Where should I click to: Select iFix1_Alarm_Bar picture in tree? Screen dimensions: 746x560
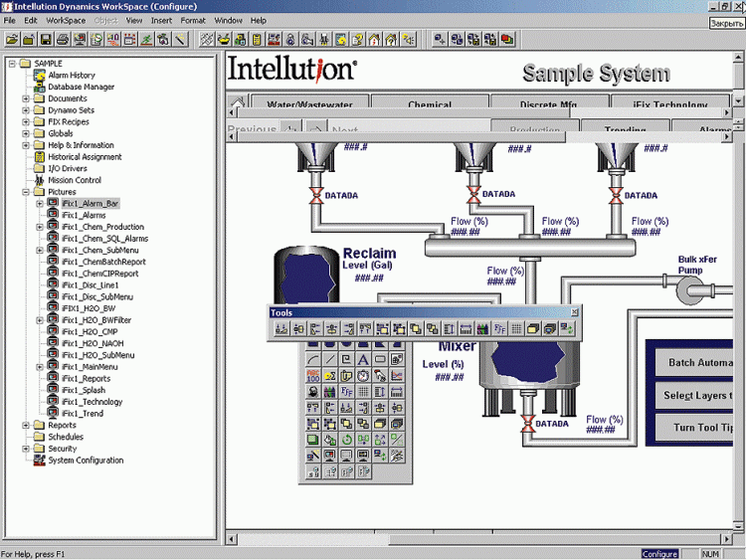[90, 204]
